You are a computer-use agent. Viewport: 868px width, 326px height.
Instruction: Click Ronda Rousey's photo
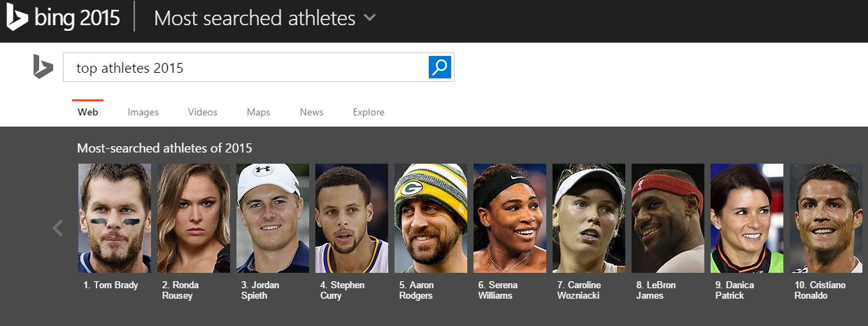pos(194,218)
